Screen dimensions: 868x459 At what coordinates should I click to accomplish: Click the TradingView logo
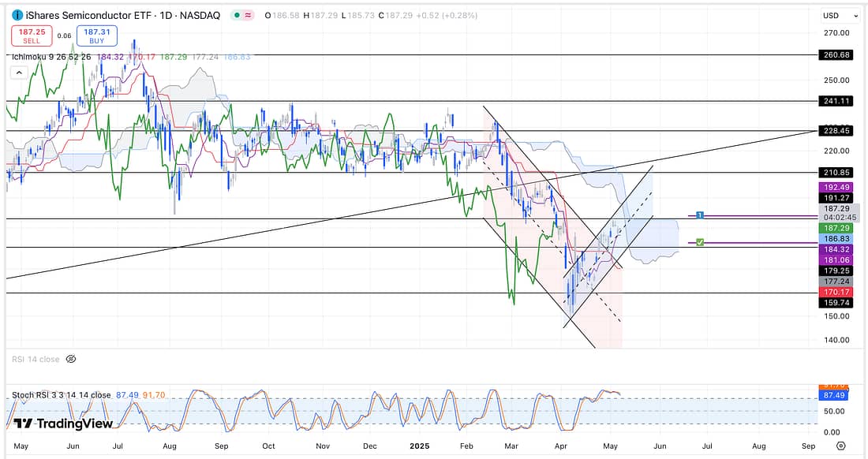point(62,424)
